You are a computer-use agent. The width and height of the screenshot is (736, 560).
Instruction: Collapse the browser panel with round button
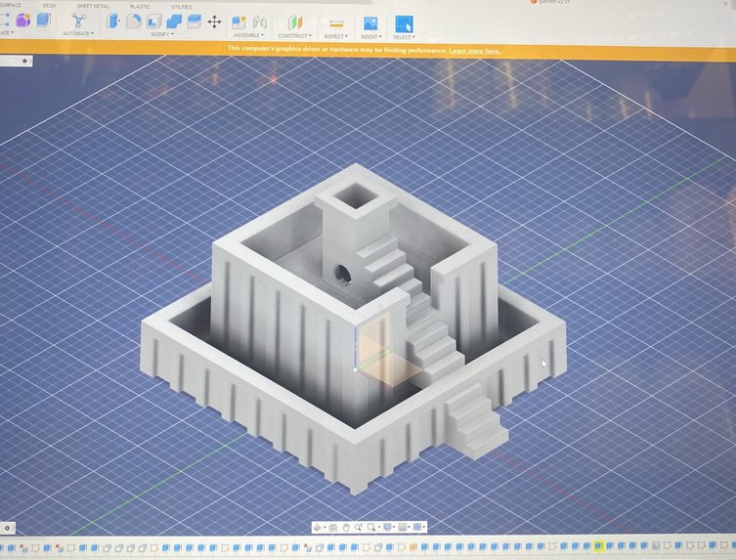tap(24, 61)
